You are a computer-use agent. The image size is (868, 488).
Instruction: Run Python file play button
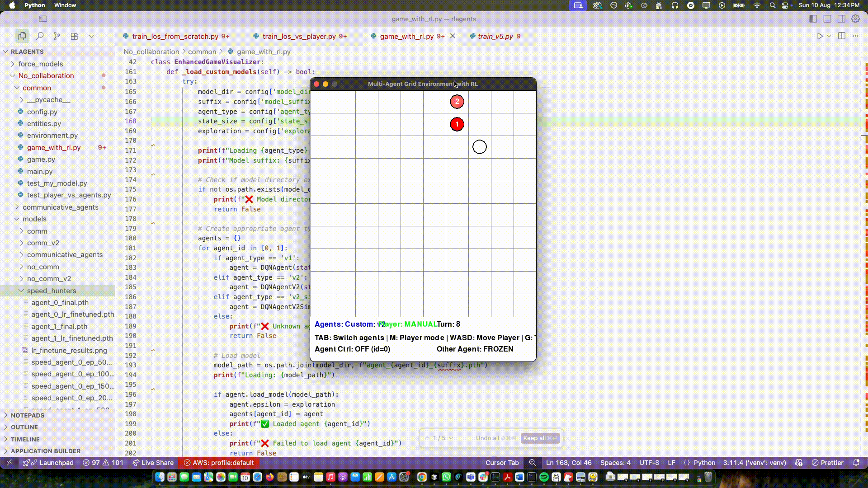[x=820, y=36]
